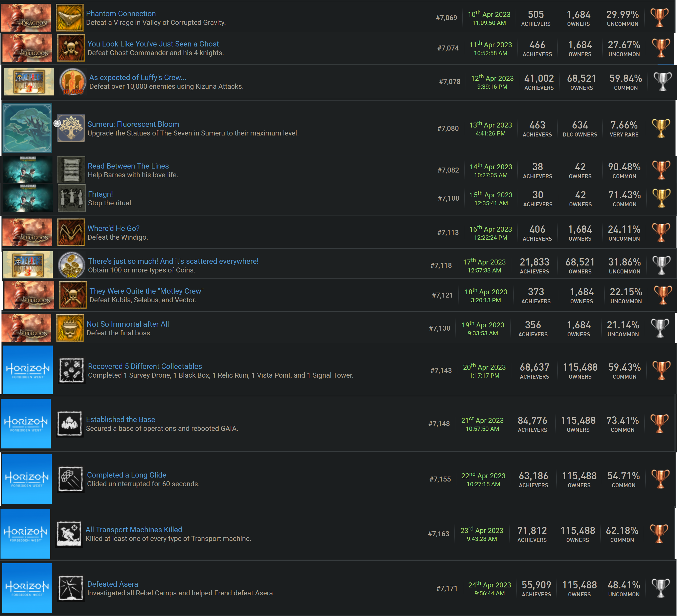This screenshot has width=677, height=616.
Task: Open the Where'd He Go? link
Action: click(113, 228)
